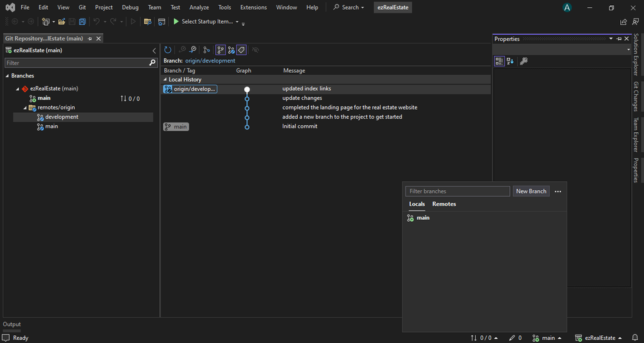Open the toolbar overflow options arrow
The width and height of the screenshot is (644, 343).
[243, 23]
